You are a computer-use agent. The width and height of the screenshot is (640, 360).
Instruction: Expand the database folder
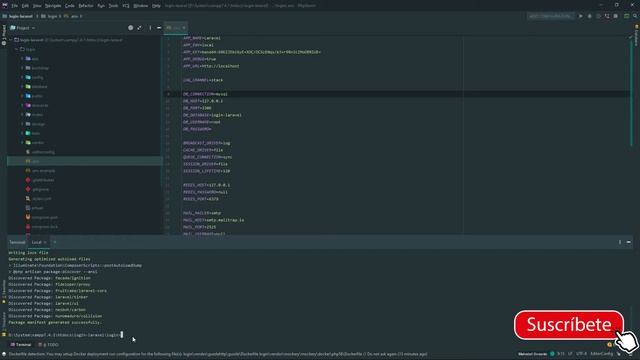coord(22,87)
